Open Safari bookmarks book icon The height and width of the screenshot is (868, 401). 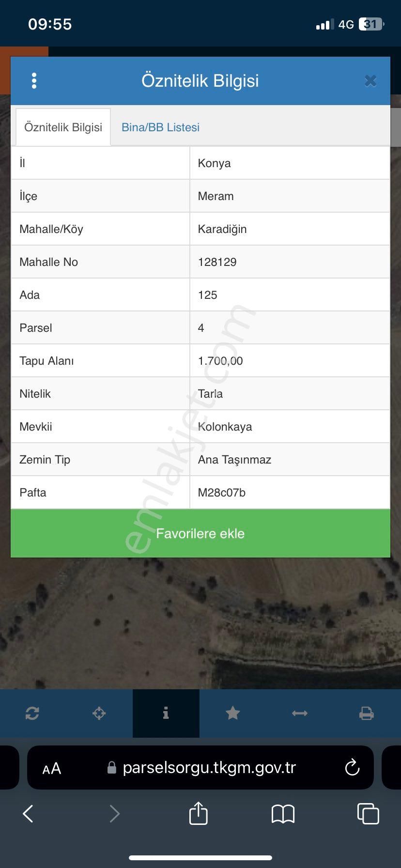(283, 814)
